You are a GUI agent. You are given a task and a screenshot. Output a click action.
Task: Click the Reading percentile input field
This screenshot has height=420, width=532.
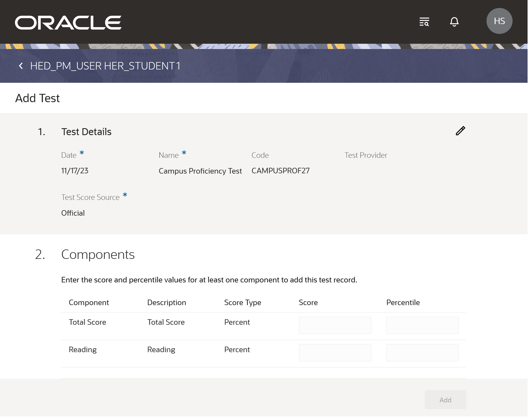click(422, 353)
